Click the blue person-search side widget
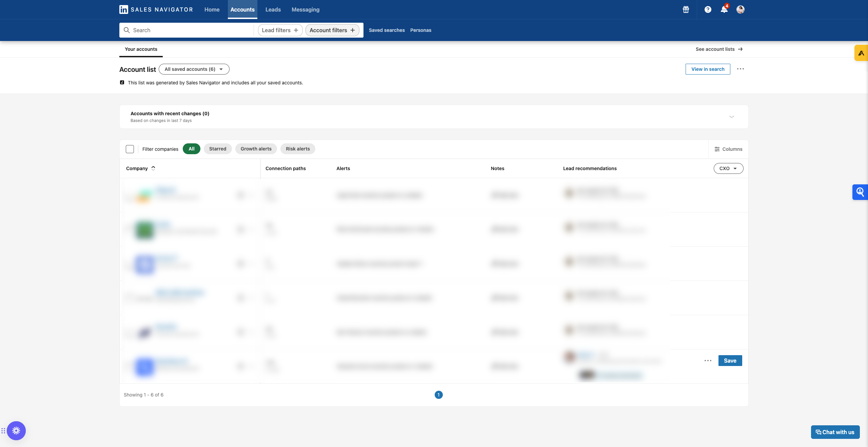The width and height of the screenshot is (868, 447). click(860, 192)
